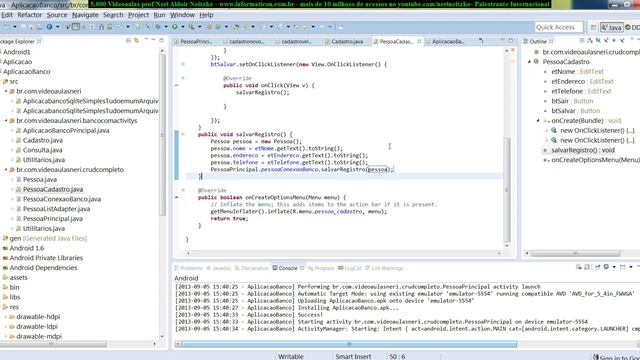The image size is (640, 360).
Task: Toggle Hide Non-Public Members in Outline
Action: tap(614, 40)
